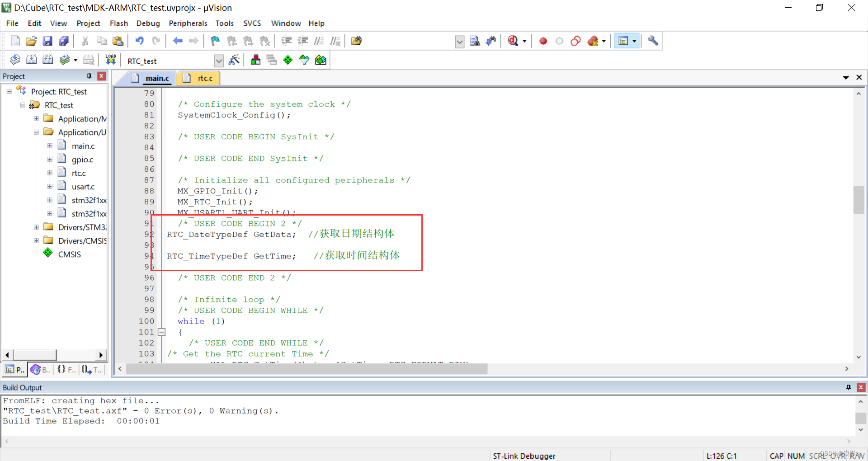Collapse the RTC_test target node
The width and height of the screenshot is (868, 461).
[23, 105]
